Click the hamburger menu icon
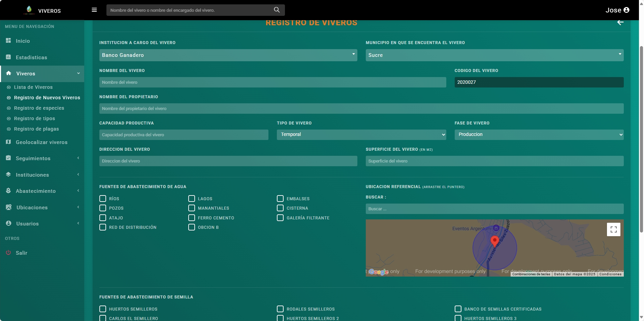The width and height of the screenshot is (644, 321). coord(94,10)
